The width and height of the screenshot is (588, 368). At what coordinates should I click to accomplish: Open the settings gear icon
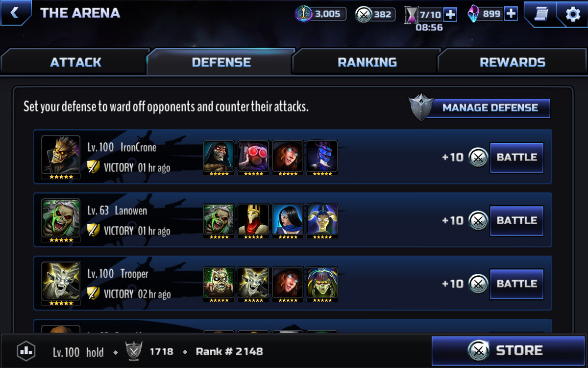pyautogui.click(x=572, y=14)
